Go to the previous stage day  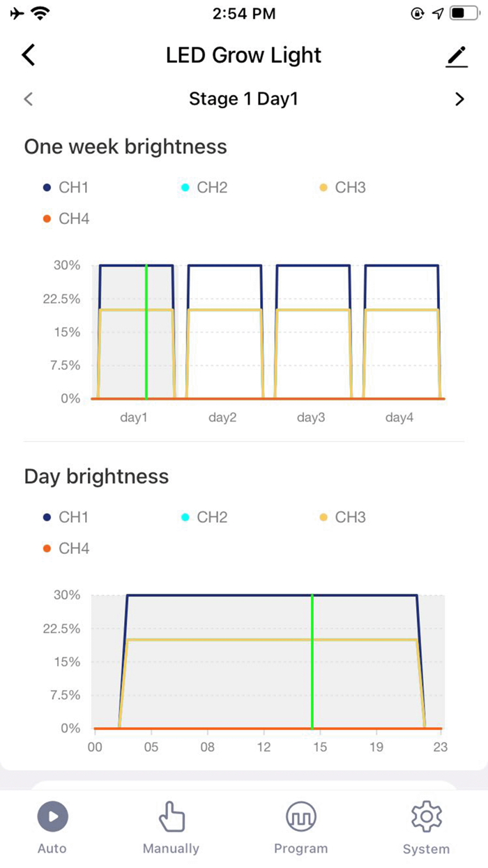pyautogui.click(x=29, y=99)
